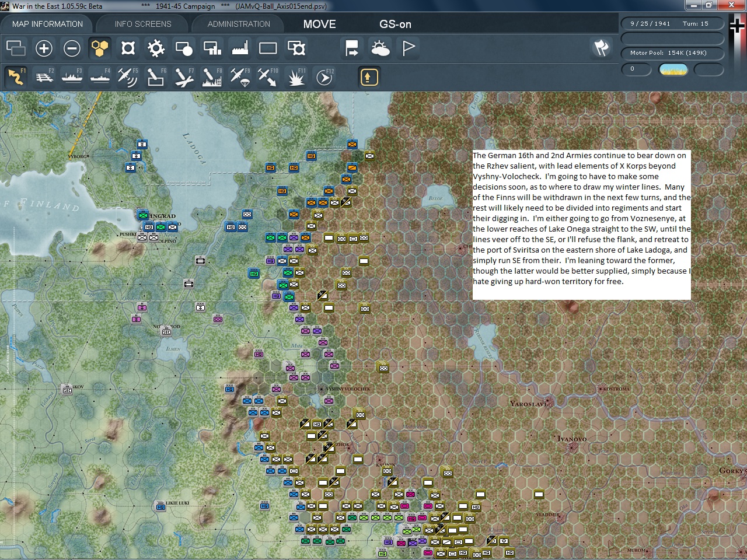The width and height of the screenshot is (747, 560).
Task: Click the GS-on status label
Action: click(395, 24)
